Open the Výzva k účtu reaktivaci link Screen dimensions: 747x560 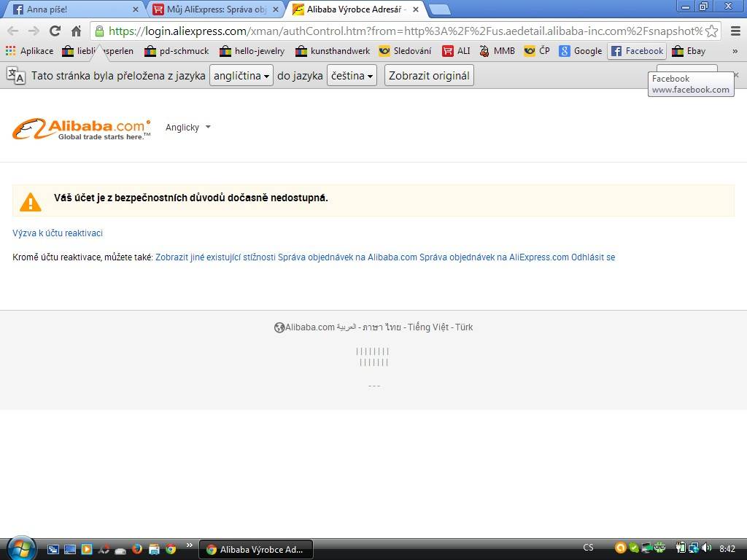pyautogui.click(x=58, y=233)
